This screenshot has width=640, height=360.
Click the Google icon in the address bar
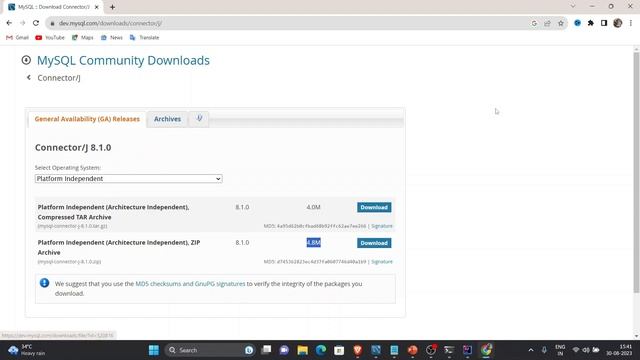point(534,23)
